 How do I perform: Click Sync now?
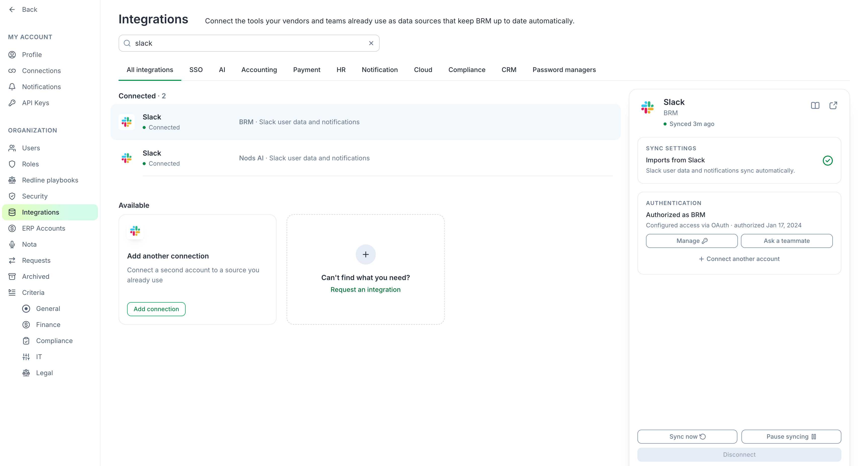(x=687, y=437)
